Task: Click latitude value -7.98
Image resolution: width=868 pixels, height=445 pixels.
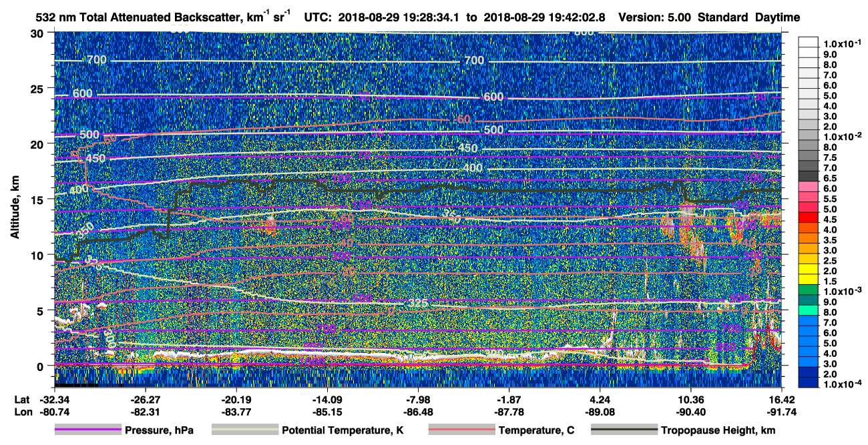Action: point(418,399)
